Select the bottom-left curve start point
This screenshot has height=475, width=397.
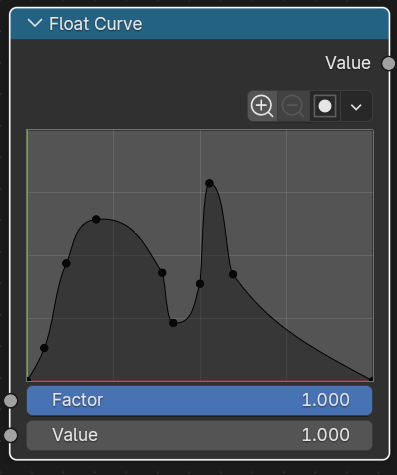point(29,379)
